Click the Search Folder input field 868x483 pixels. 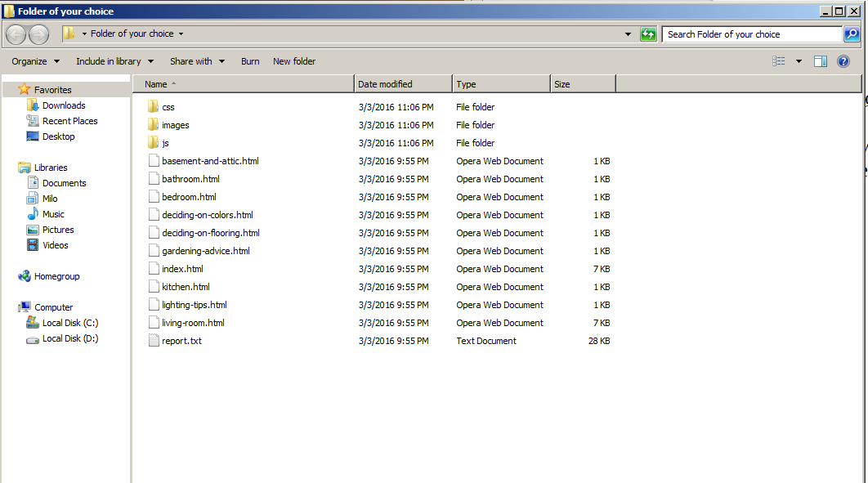[x=751, y=34]
